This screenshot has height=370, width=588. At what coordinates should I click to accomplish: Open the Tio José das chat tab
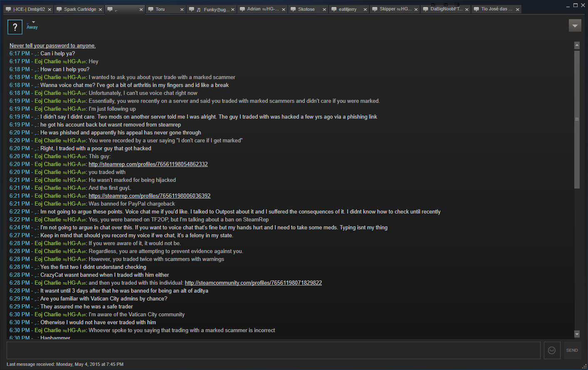(x=494, y=9)
